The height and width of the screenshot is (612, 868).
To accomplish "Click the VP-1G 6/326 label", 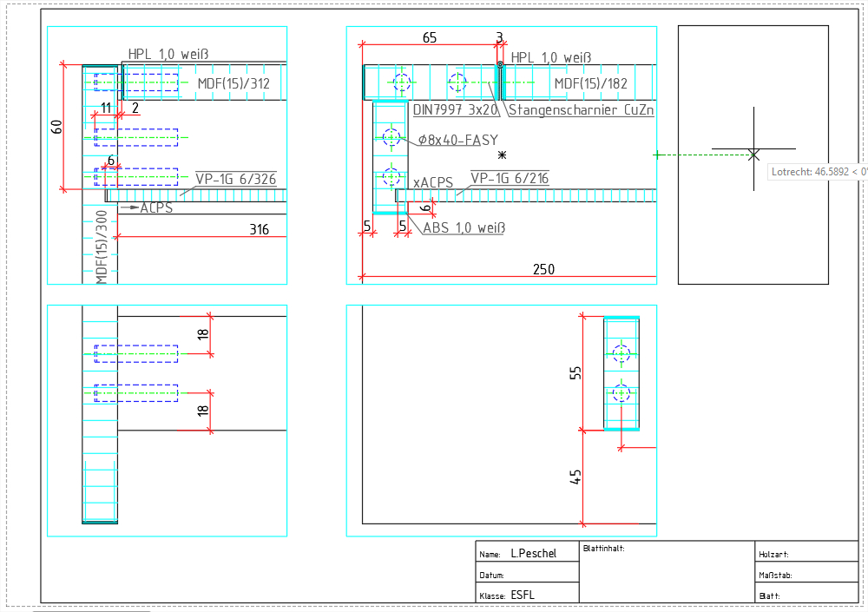I will [235, 178].
